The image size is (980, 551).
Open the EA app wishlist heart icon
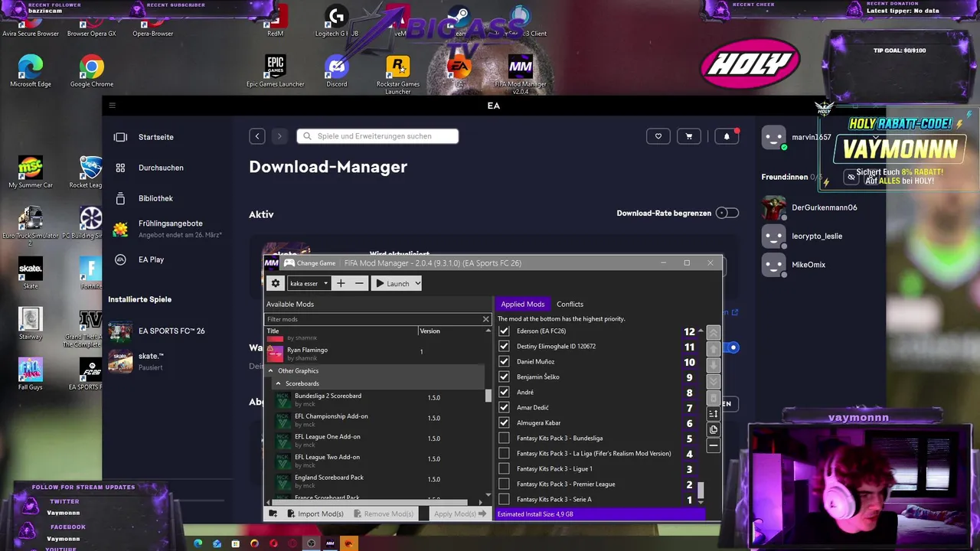coord(658,136)
